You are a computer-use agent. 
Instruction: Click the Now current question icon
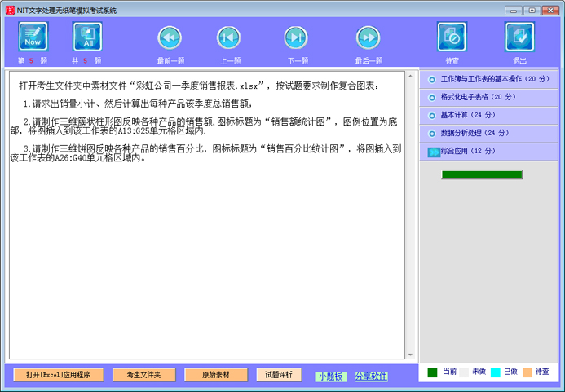pos(33,37)
